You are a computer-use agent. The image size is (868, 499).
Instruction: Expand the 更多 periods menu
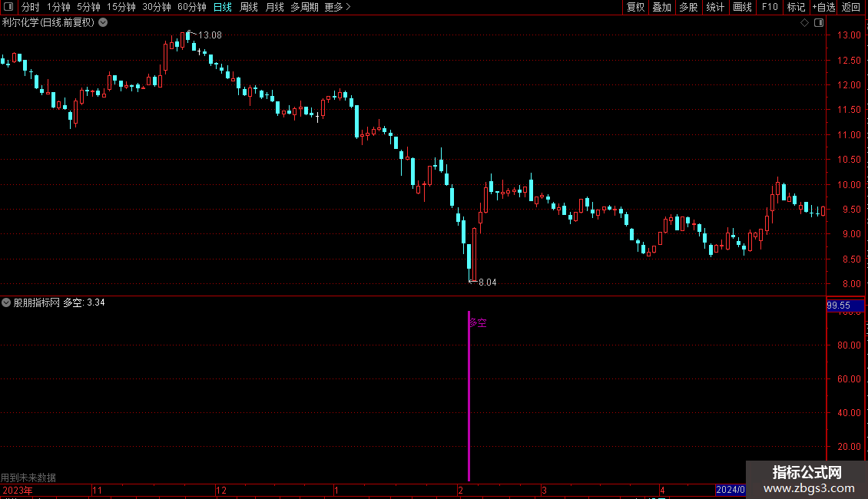[x=337, y=7]
